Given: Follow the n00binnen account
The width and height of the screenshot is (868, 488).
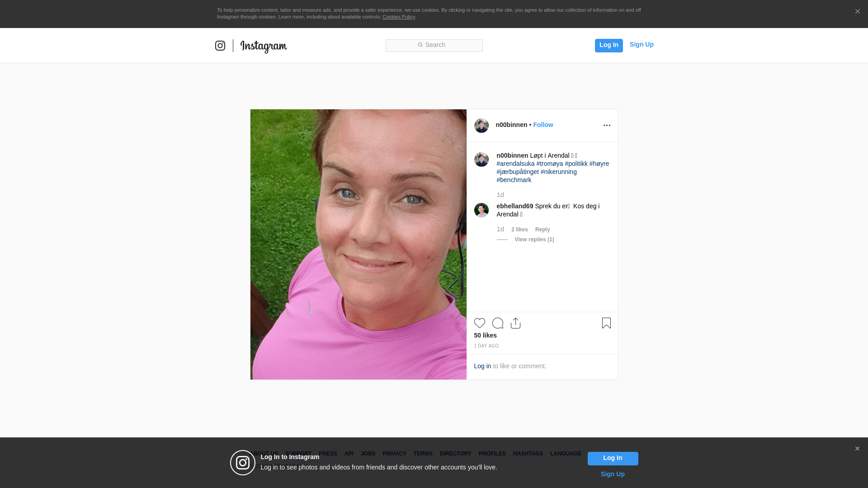Looking at the screenshot, I should (542, 125).
